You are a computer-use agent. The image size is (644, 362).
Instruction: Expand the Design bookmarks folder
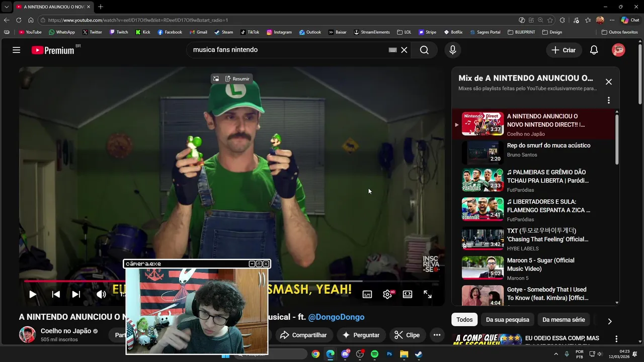tap(552, 32)
